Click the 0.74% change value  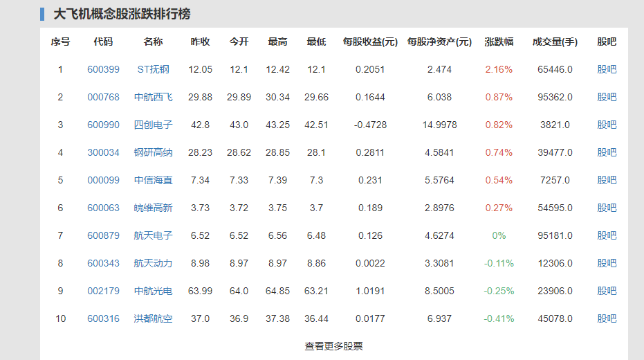[499, 152]
